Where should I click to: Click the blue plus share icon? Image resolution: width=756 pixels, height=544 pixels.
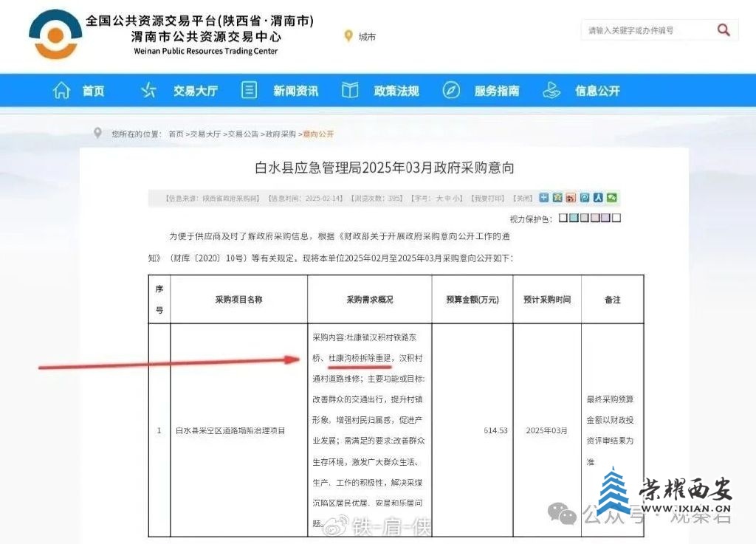(544, 198)
